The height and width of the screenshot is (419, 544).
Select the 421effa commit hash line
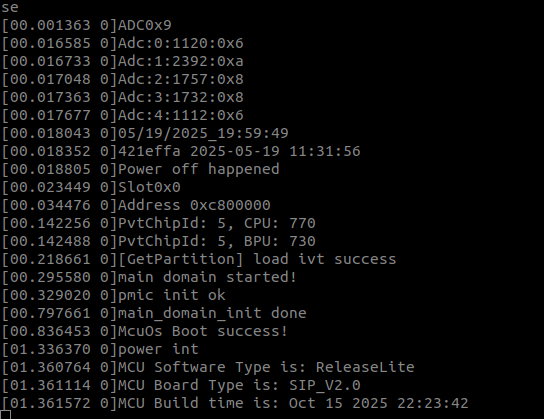click(181, 152)
